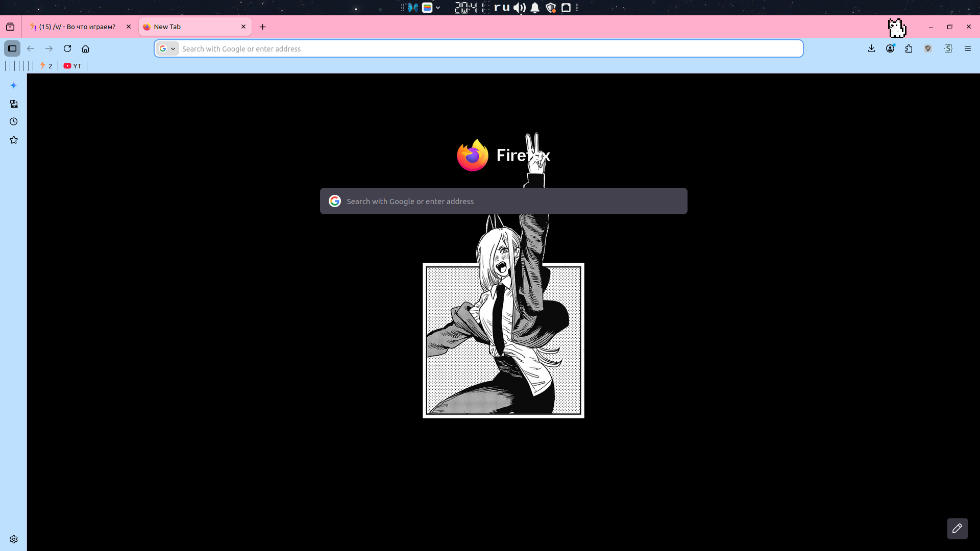Open the hamburger application menu
Image resolution: width=980 pixels, height=551 pixels.
tap(967, 48)
